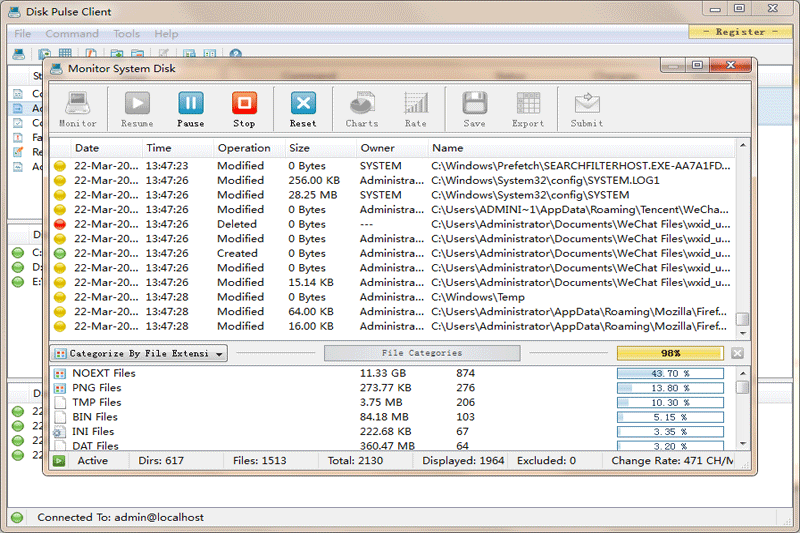This screenshot has height=533, width=800.
Task: Stop the monitoring operation
Action: click(244, 109)
